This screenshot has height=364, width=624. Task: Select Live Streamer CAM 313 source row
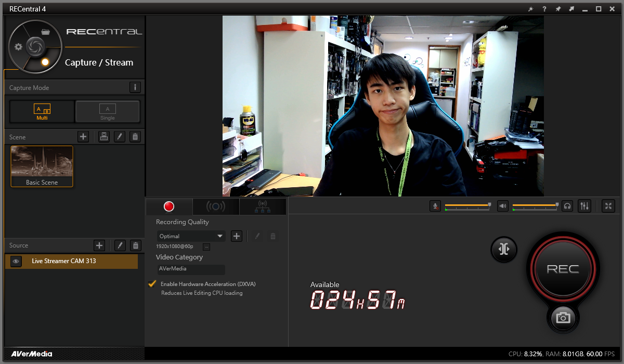tap(71, 261)
